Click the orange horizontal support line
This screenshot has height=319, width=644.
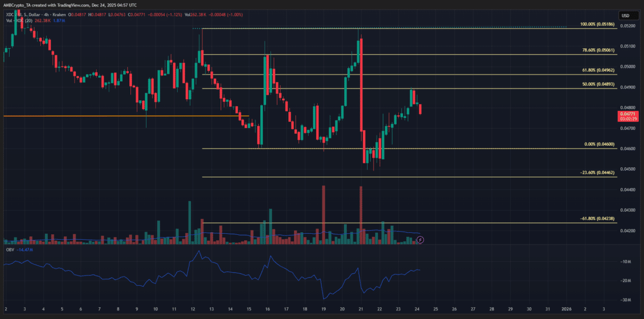[x=126, y=116]
